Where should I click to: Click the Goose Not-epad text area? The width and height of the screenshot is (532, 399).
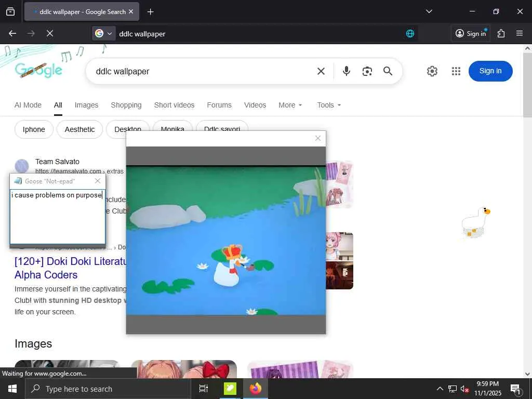[58, 216]
